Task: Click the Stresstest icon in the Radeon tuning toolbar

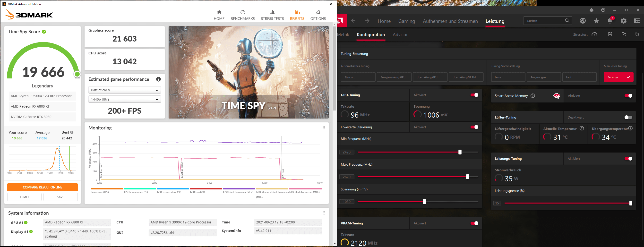Action: click(594, 34)
